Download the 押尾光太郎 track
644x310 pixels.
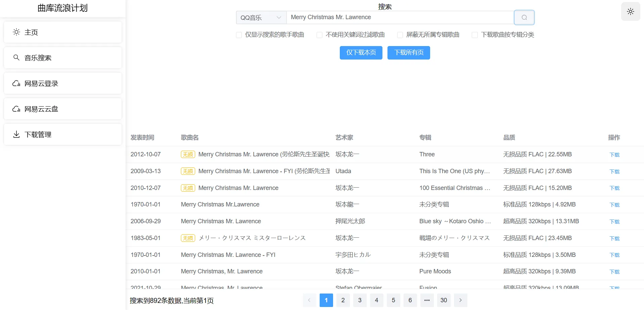click(x=614, y=222)
